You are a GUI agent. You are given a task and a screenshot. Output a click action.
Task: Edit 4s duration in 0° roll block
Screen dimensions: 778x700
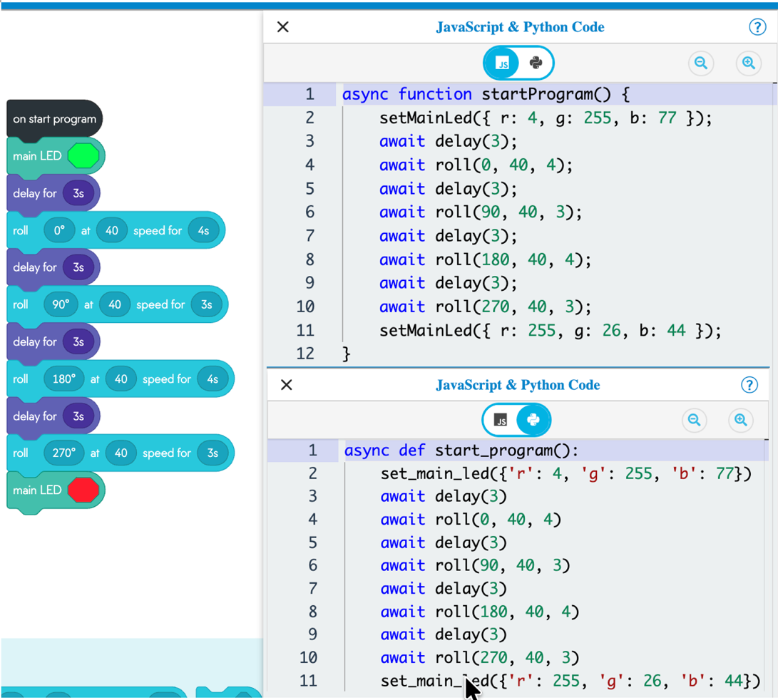[x=203, y=231]
